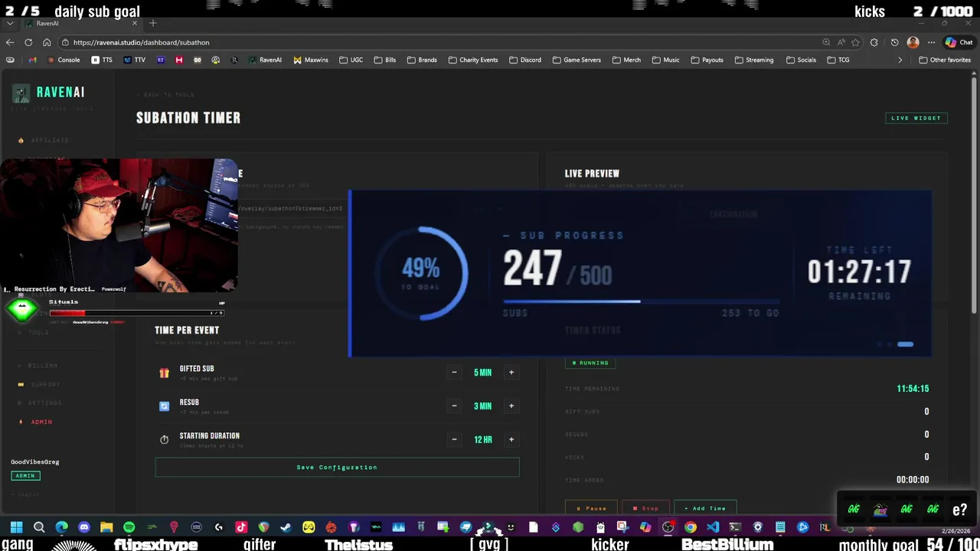The image size is (980, 551).
Task: Open the TTV bookmark
Action: 134,60
